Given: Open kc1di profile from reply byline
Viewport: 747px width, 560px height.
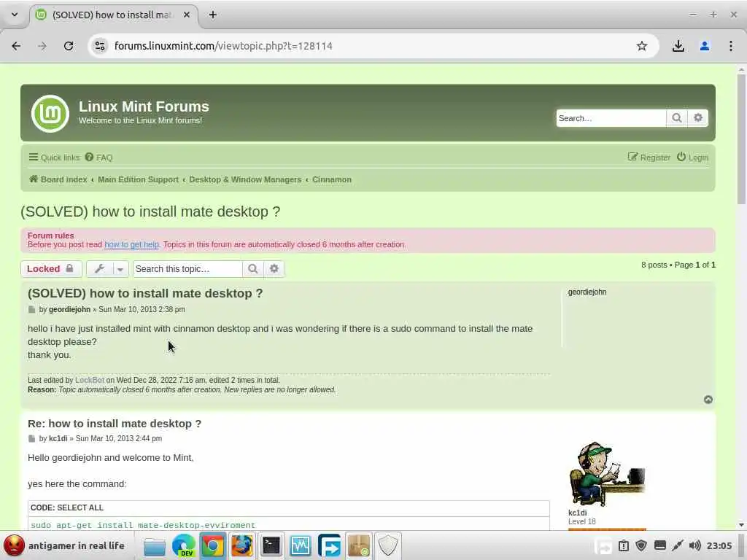Looking at the screenshot, I should point(58,438).
